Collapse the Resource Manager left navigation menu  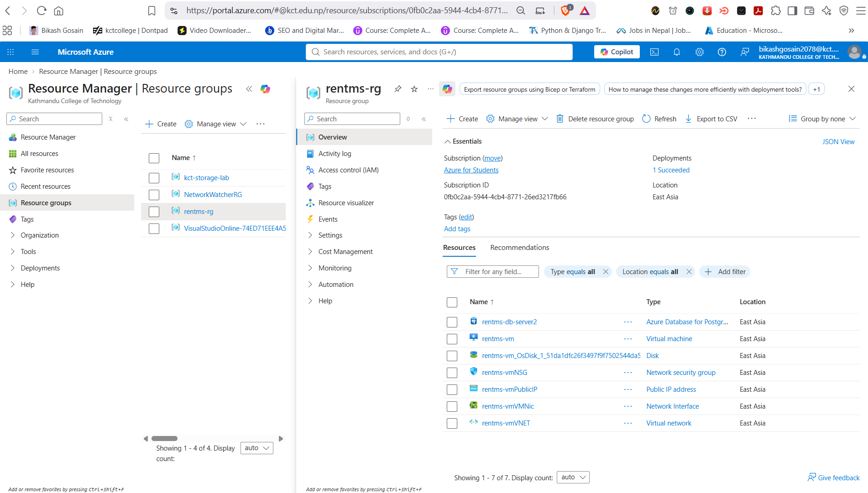coord(126,119)
